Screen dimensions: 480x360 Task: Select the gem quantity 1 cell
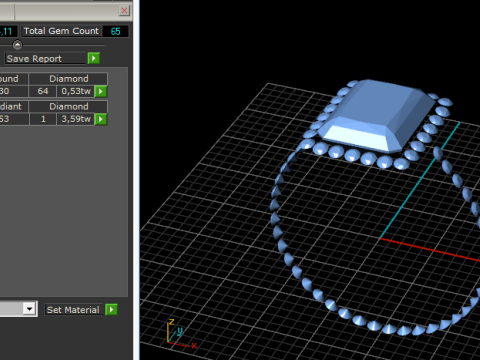tap(43, 119)
